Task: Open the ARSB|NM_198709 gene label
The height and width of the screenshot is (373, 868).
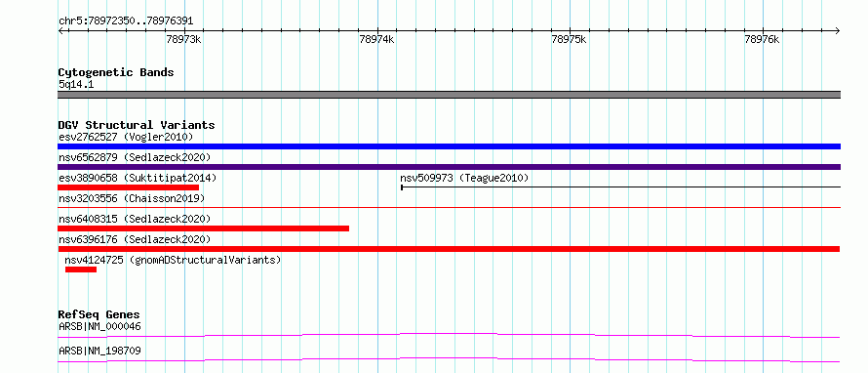Action: point(99,351)
